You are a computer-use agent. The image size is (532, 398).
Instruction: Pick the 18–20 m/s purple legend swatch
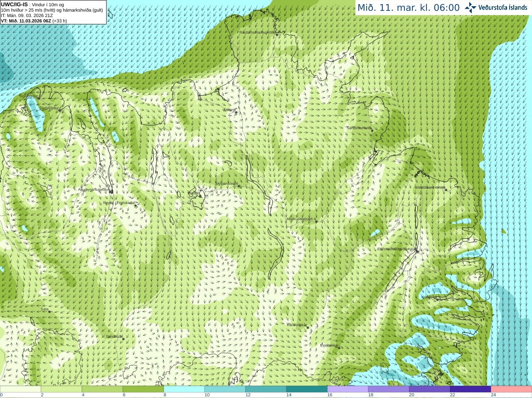(389, 389)
